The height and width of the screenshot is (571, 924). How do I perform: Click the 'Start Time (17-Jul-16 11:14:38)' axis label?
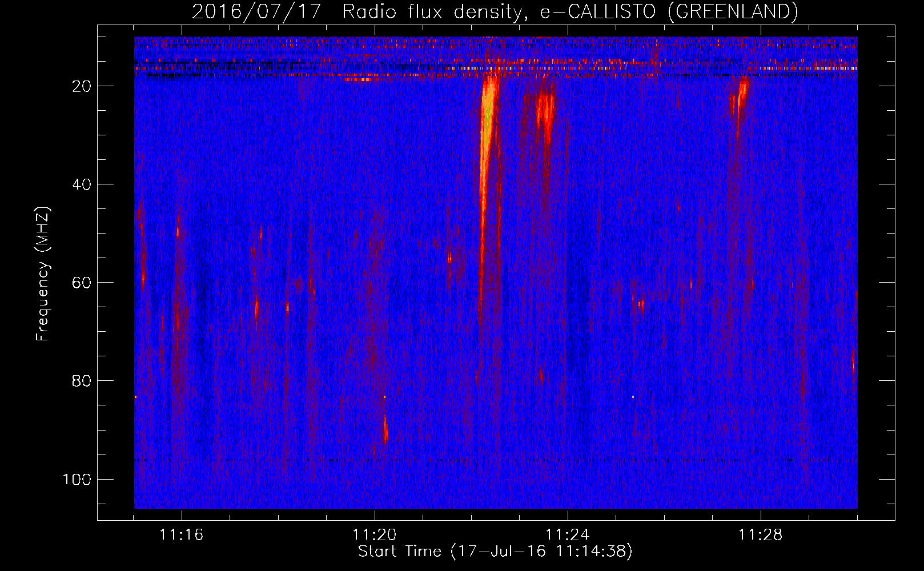point(495,552)
